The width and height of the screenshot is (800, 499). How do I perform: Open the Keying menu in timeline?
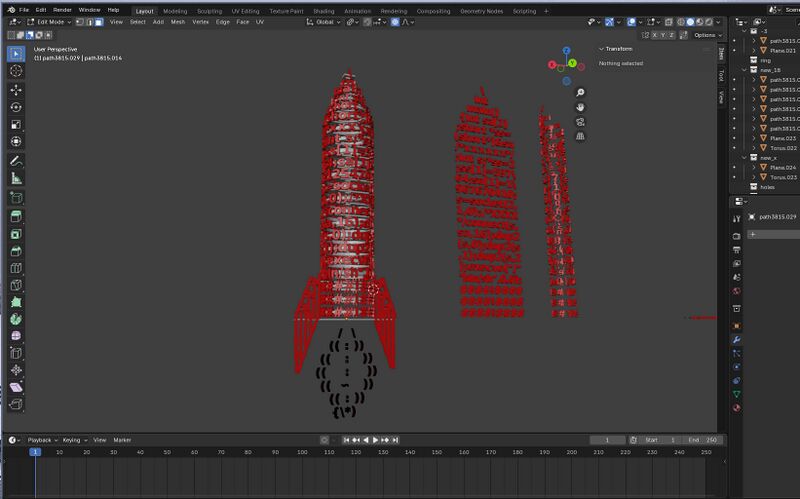pos(72,440)
